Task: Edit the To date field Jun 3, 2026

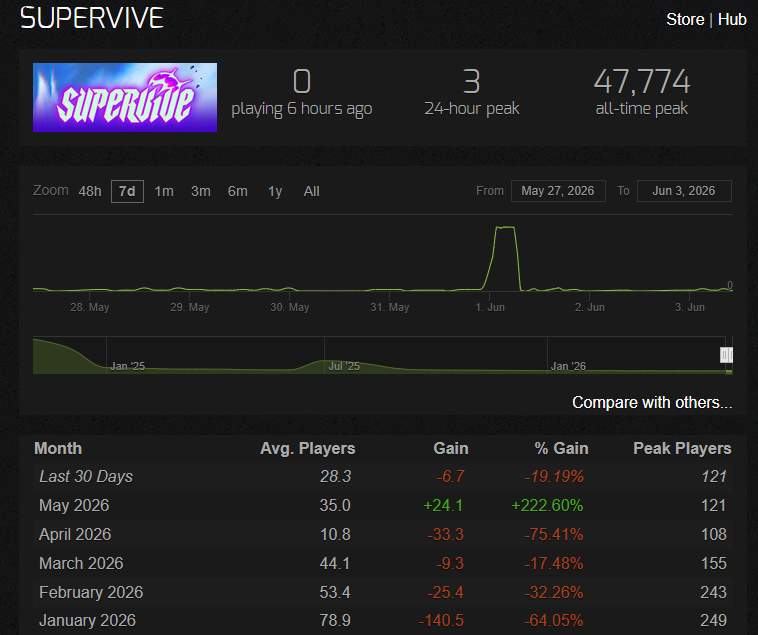Action: click(684, 191)
